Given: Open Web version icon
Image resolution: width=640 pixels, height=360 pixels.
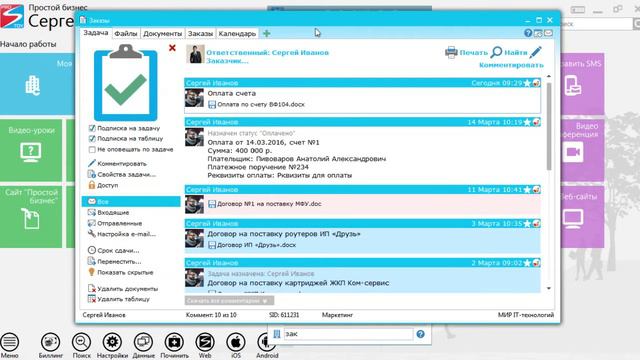Looking at the screenshot, I should point(205,346).
